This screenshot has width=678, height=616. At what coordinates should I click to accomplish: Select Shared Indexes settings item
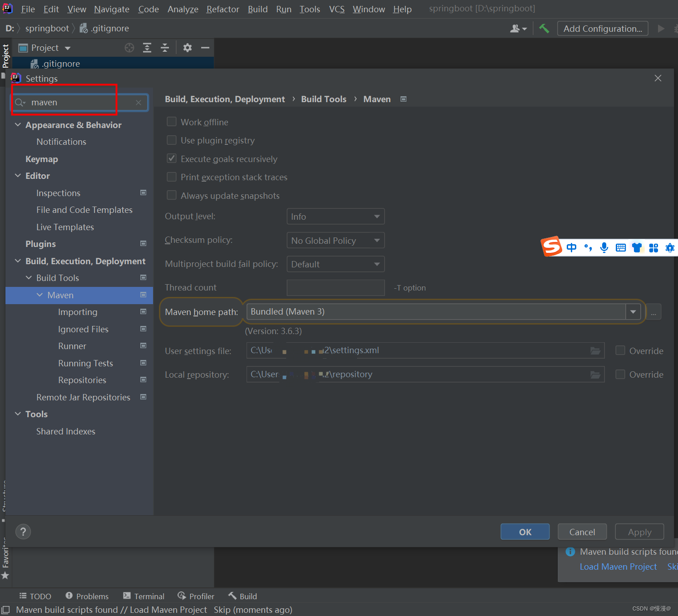click(x=66, y=431)
